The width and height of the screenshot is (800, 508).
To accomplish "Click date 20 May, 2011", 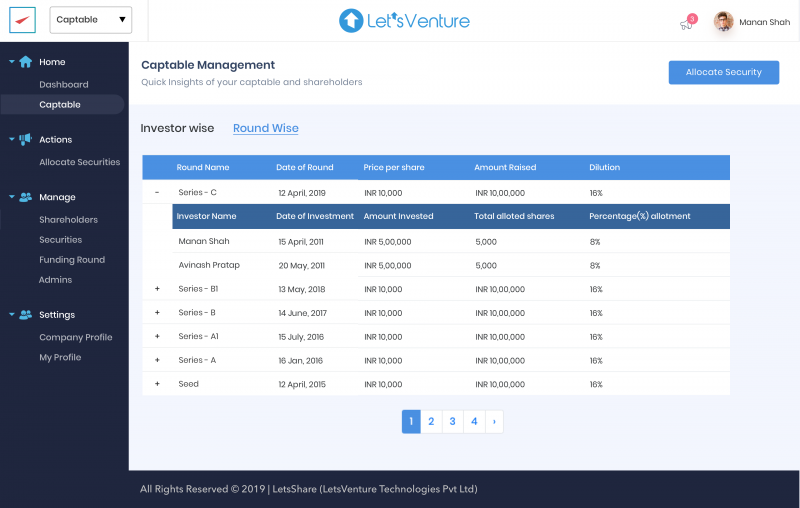I will [302, 266].
